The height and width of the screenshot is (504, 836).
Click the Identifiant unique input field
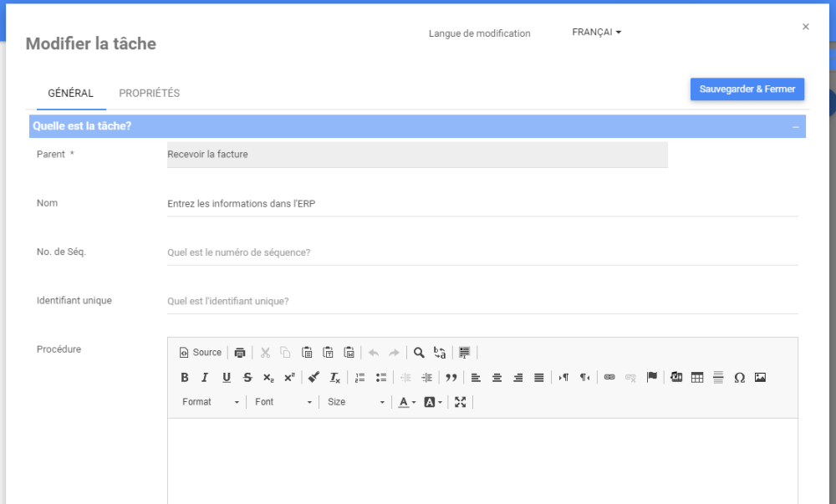pyautogui.click(x=482, y=301)
